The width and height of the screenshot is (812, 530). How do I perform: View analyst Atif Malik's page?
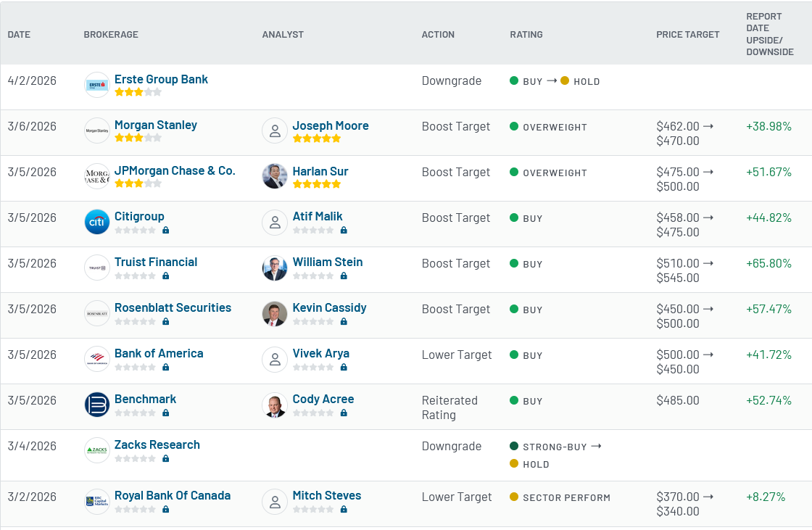pyautogui.click(x=318, y=216)
